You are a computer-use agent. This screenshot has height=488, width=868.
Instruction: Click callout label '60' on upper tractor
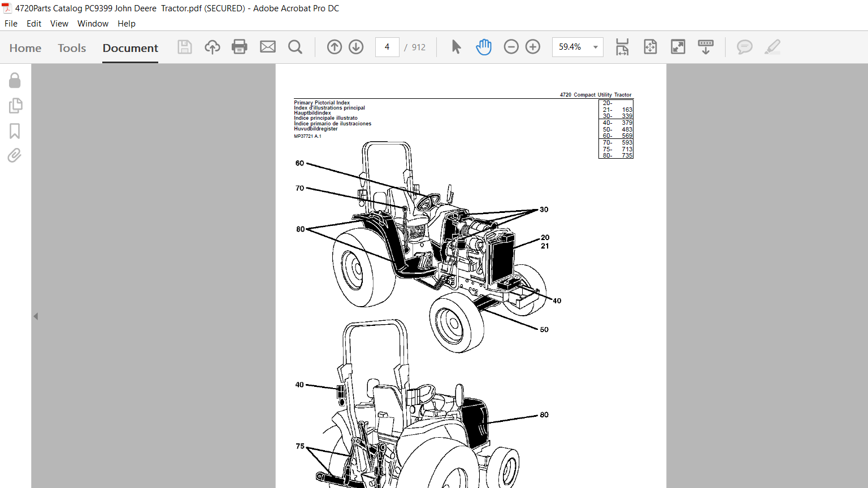[300, 163]
